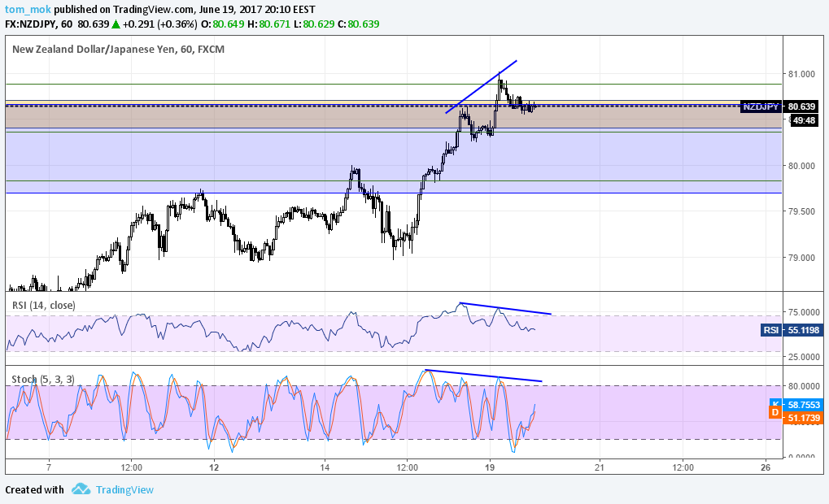The height and width of the screenshot is (504, 829).
Task: Click the date label 7 on time axis
Action: [x=49, y=467]
